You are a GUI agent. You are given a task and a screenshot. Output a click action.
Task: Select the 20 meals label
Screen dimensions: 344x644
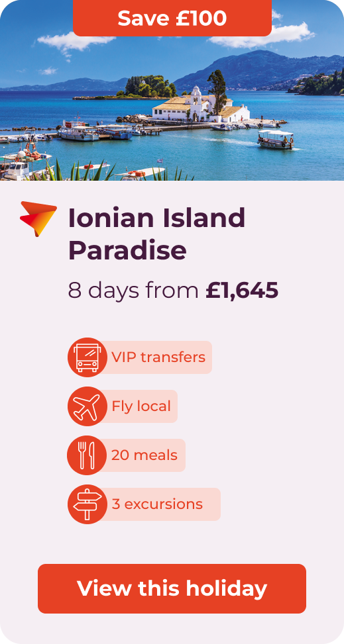pos(144,455)
